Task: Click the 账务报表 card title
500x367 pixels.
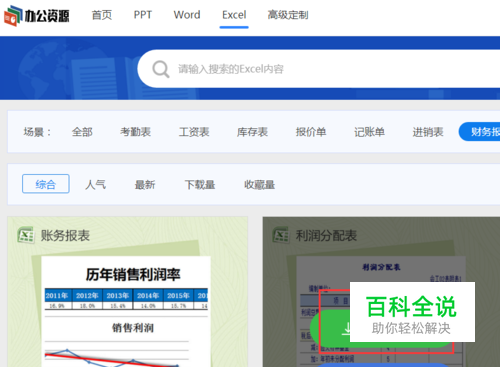Action: [65, 235]
